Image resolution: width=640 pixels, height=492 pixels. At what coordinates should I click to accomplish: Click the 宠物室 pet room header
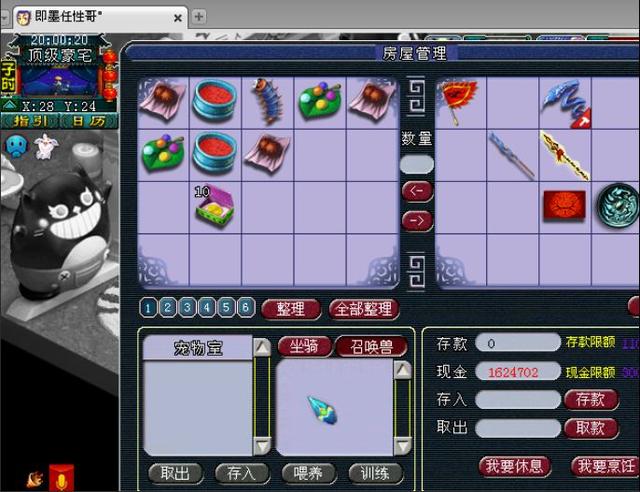click(x=198, y=348)
